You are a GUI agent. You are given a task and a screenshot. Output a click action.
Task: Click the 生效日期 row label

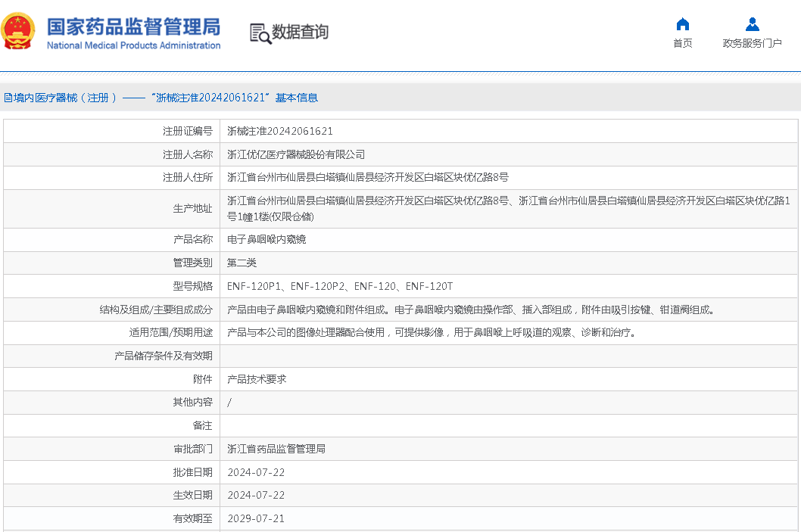click(x=192, y=495)
